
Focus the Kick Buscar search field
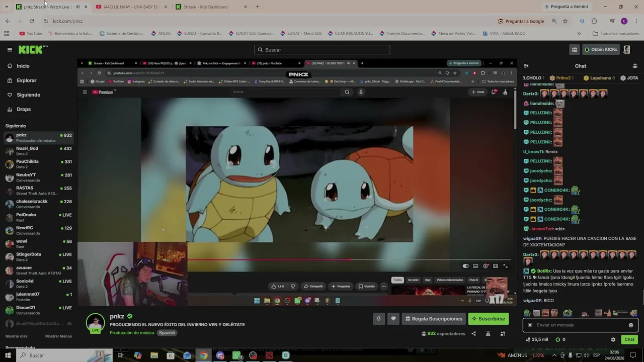322,50
